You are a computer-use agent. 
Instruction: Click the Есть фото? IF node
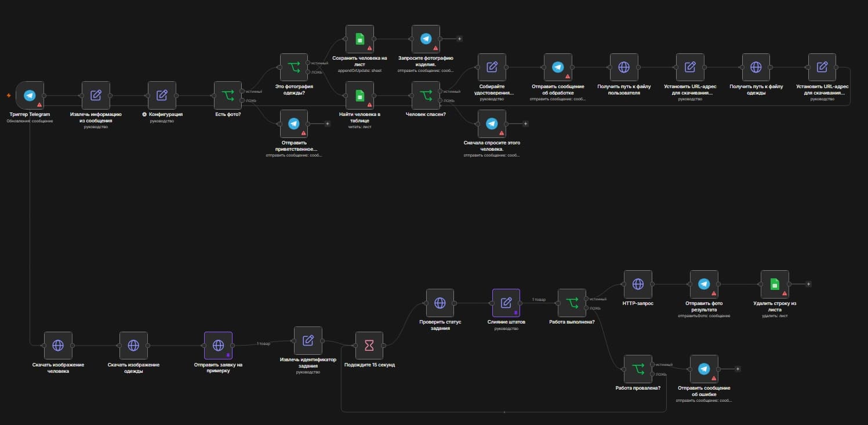pyautogui.click(x=228, y=95)
